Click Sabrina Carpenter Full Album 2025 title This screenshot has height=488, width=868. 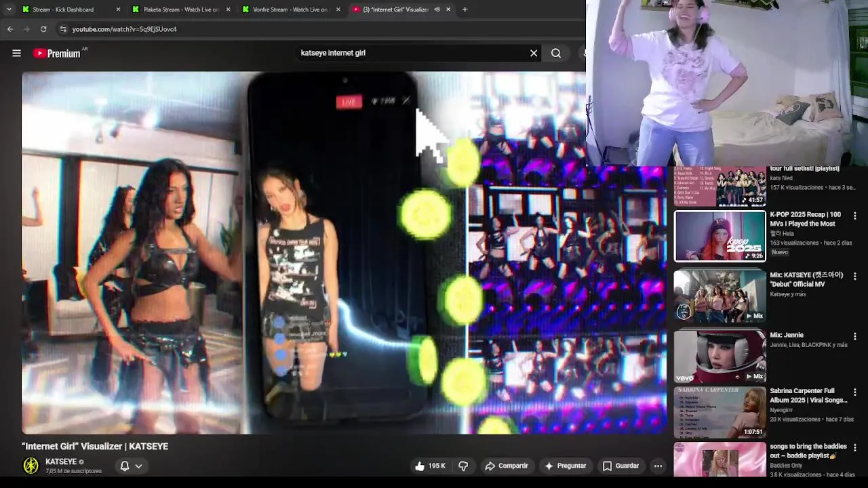809,395
